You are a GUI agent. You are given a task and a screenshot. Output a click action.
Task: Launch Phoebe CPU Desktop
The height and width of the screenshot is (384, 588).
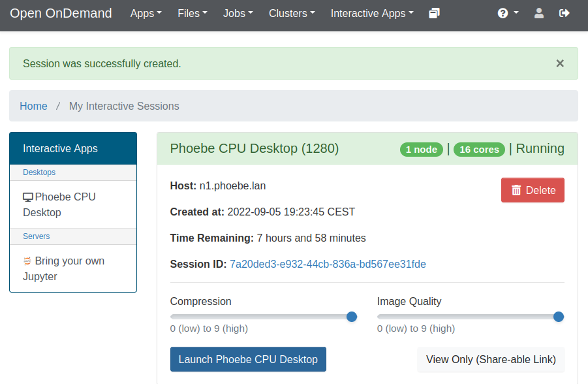tap(248, 359)
